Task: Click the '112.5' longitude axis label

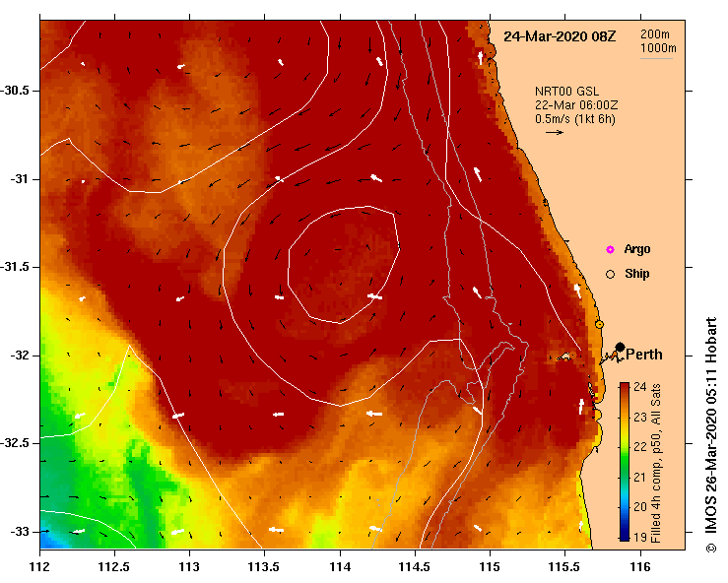Action: pyautogui.click(x=114, y=567)
